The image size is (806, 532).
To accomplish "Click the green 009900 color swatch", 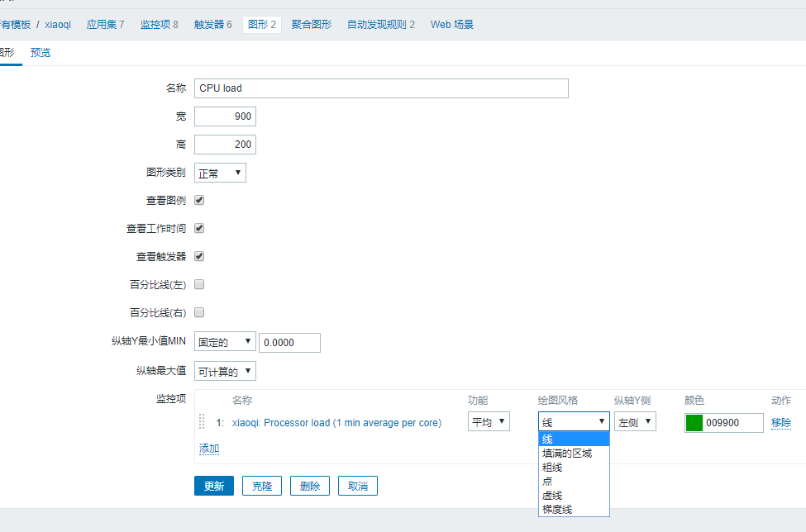I will 694,423.
